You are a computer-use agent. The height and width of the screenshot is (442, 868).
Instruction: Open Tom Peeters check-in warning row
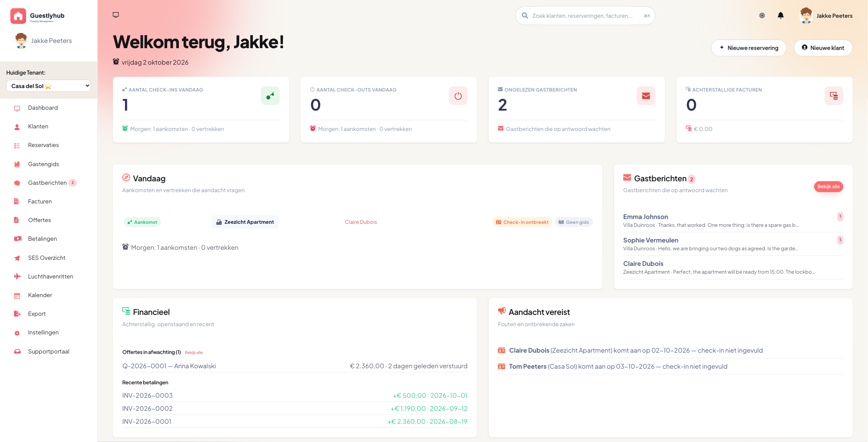click(x=671, y=367)
